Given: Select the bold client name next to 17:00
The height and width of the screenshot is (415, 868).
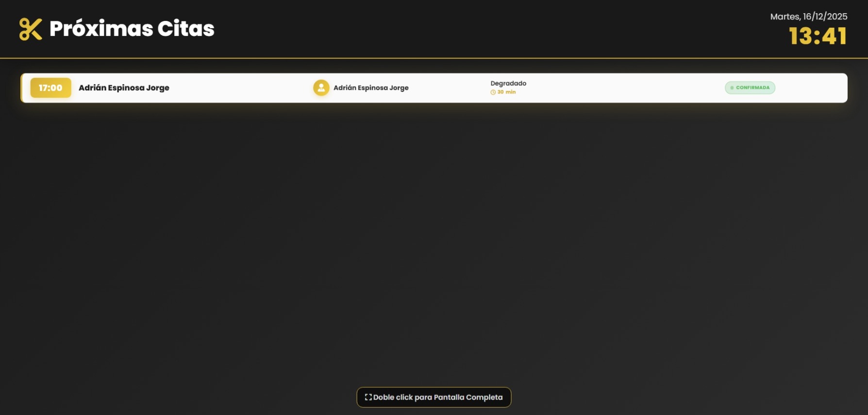Looking at the screenshot, I should click(124, 88).
